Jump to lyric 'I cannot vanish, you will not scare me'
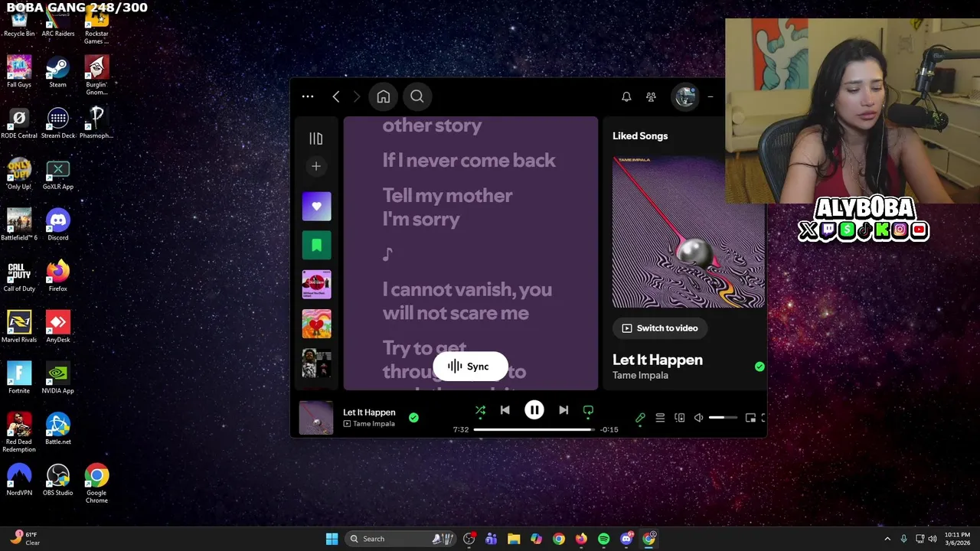This screenshot has height=551, width=980. (x=467, y=302)
